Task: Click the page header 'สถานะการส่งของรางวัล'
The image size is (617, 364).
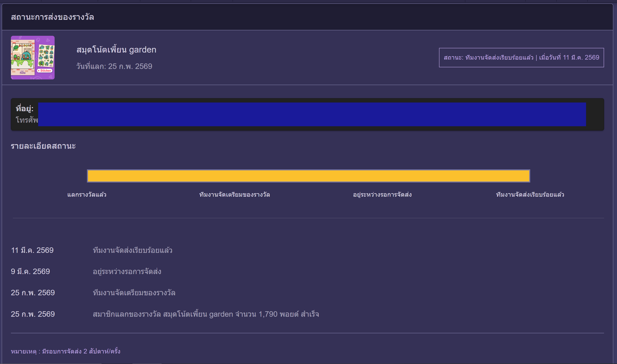Action: tap(52, 17)
